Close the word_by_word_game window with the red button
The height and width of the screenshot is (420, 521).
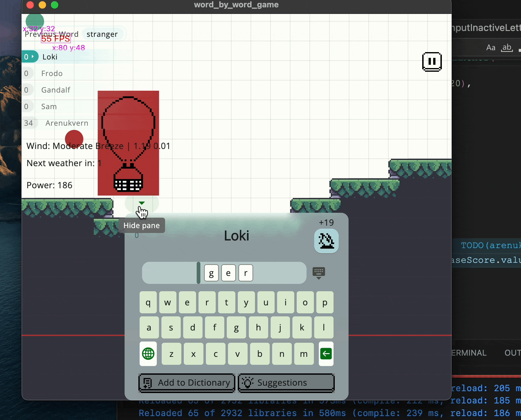(x=30, y=5)
